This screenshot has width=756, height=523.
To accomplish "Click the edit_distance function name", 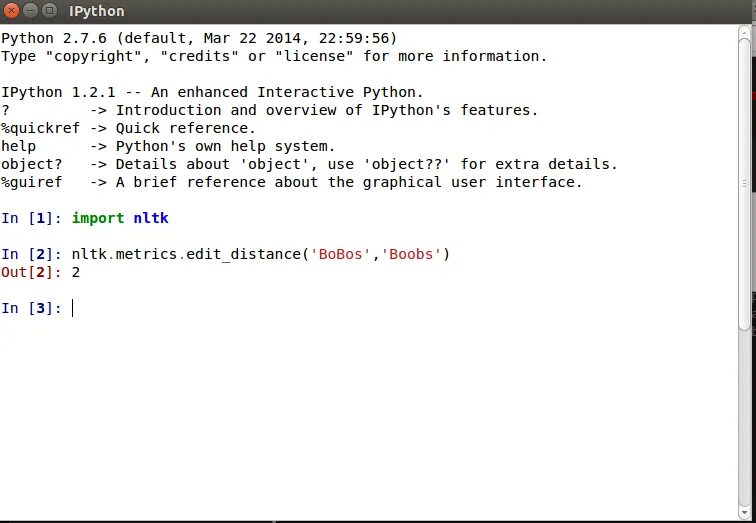I will [244, 254].
